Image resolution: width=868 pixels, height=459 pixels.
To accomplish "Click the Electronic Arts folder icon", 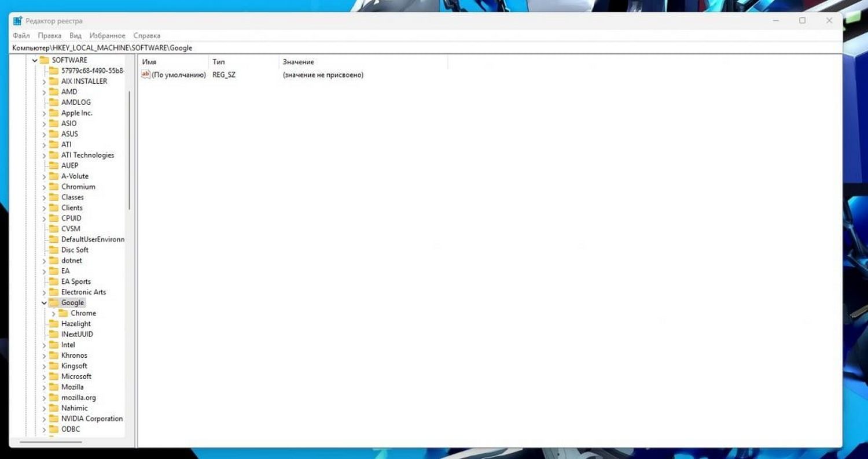I will pos(54,292).
